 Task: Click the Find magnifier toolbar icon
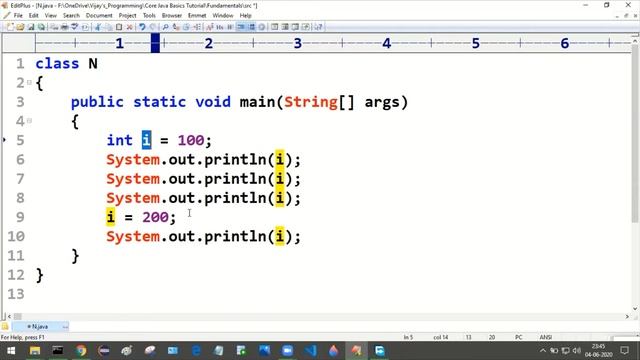[165, 27]
